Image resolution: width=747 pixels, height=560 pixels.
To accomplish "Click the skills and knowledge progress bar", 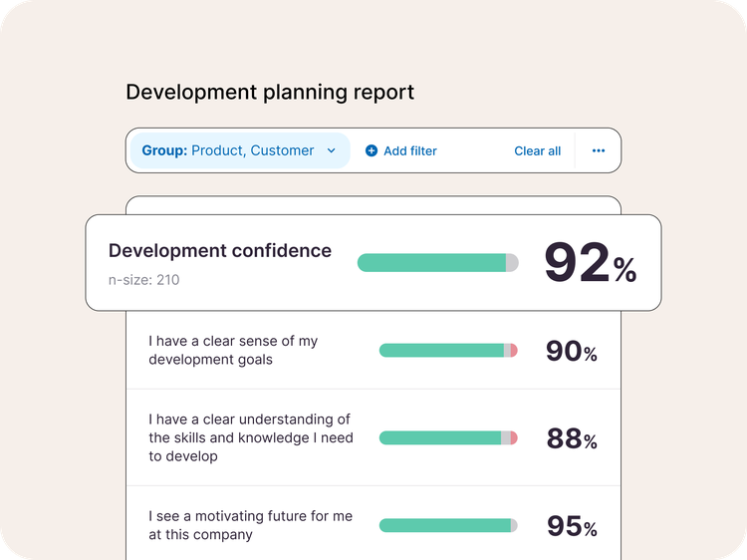I will (x=448, y=438).
